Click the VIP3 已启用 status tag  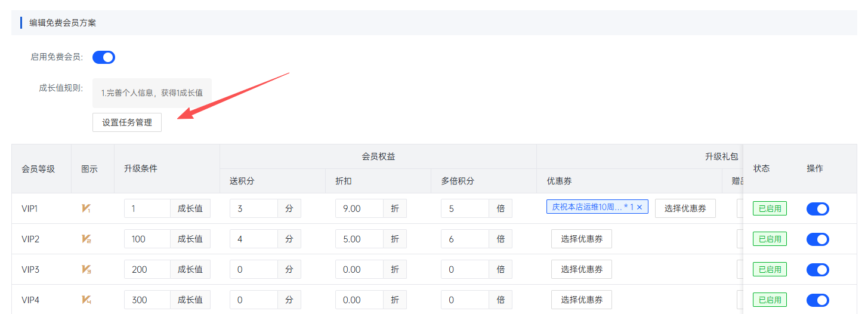coord(770,269)
